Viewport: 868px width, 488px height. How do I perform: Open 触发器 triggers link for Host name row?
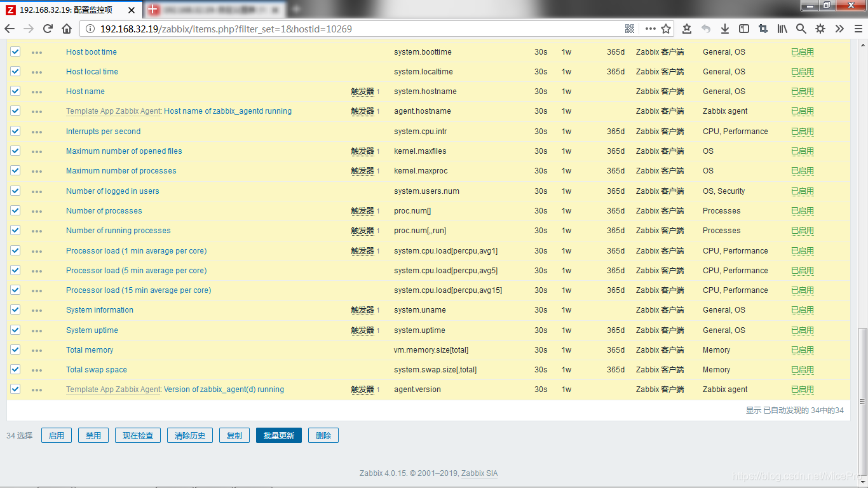click(363, 91)
